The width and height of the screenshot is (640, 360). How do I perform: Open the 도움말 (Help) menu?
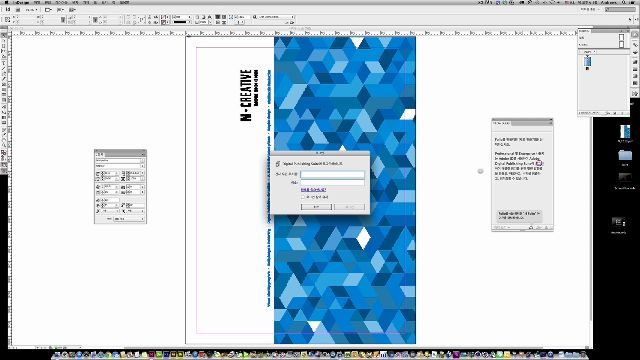(125, 2)
